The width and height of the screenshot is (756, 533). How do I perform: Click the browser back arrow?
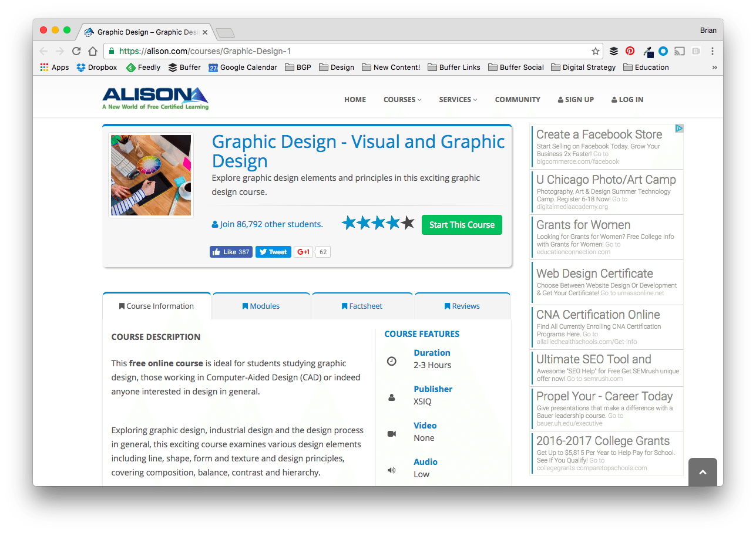click(x=44, y=51)
